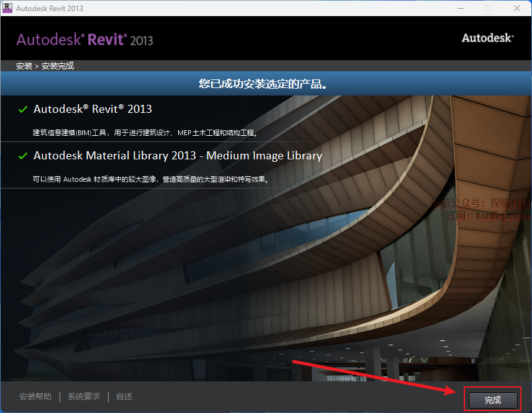This screenshot has width=532, height=413.
Task: Click the 建筑信息建模(BIM)工具 description text
Action: pos(145,133)
